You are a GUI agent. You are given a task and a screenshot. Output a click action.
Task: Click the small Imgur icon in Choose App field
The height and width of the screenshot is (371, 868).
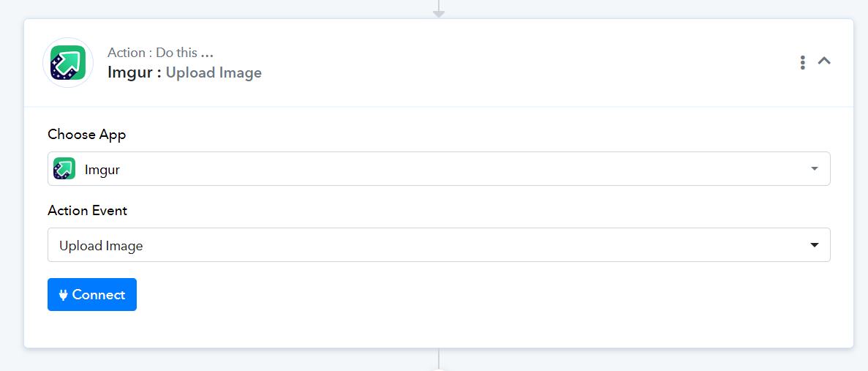pyautogui.click(x=64, y=169)
